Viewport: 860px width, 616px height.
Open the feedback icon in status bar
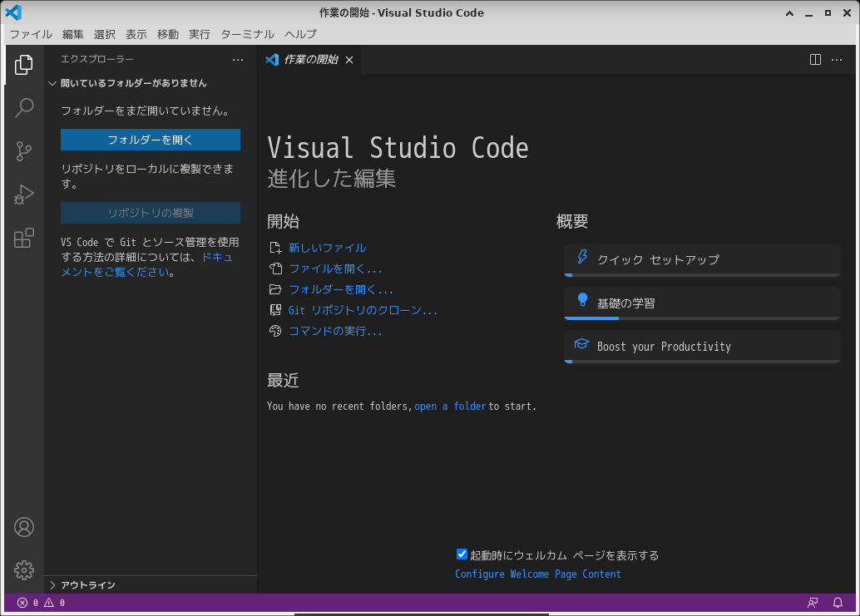[813, 603]
